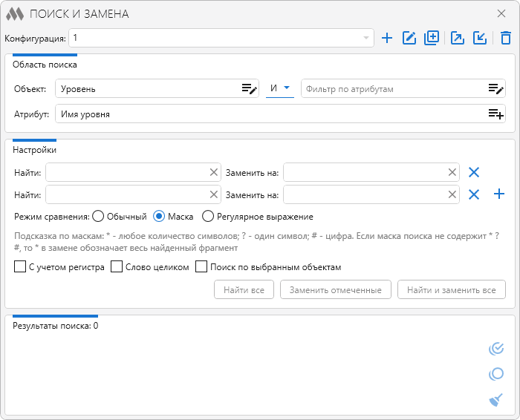
Task: Select the Обычный comparison mode
Action: pos(98,217)
